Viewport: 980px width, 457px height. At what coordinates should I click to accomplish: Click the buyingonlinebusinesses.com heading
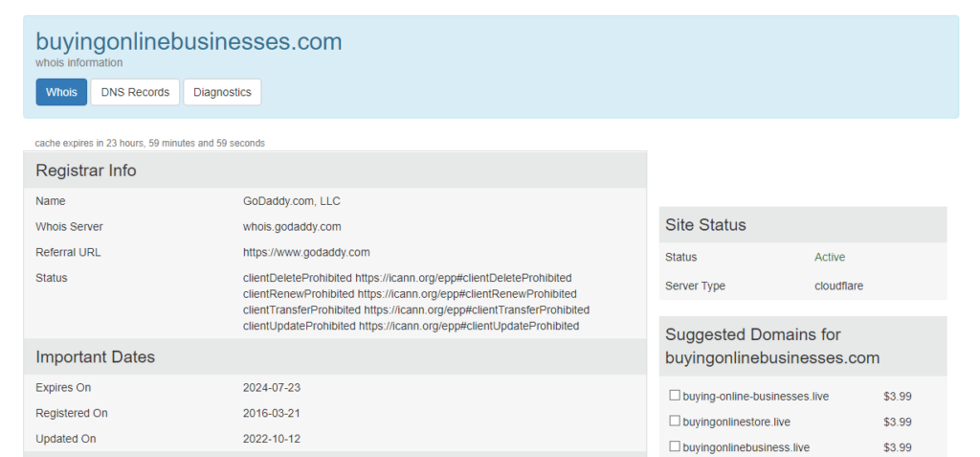click(x=189, y=42)
